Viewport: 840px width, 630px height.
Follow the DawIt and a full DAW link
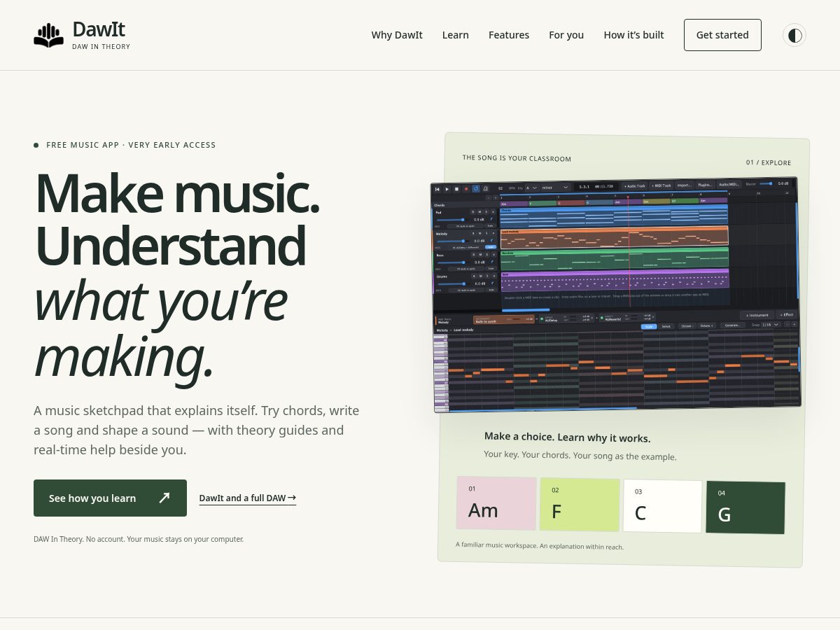(x=248, y=498)
